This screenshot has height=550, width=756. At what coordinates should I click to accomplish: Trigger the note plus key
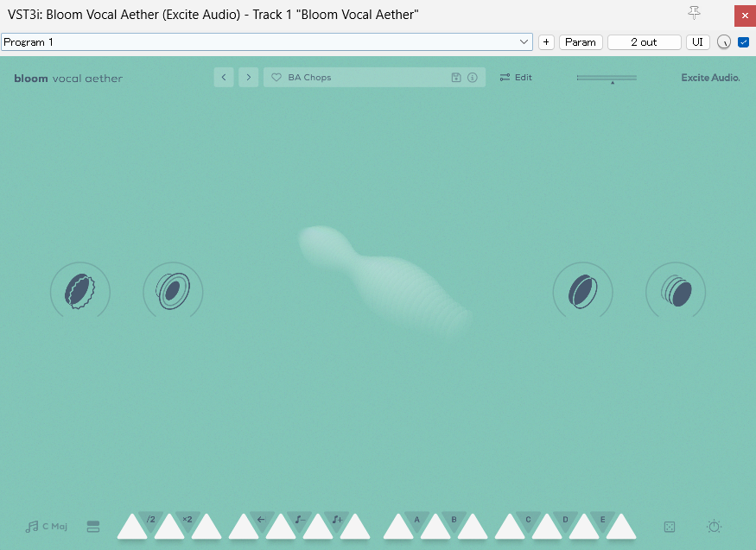click(x=337, y=522)
